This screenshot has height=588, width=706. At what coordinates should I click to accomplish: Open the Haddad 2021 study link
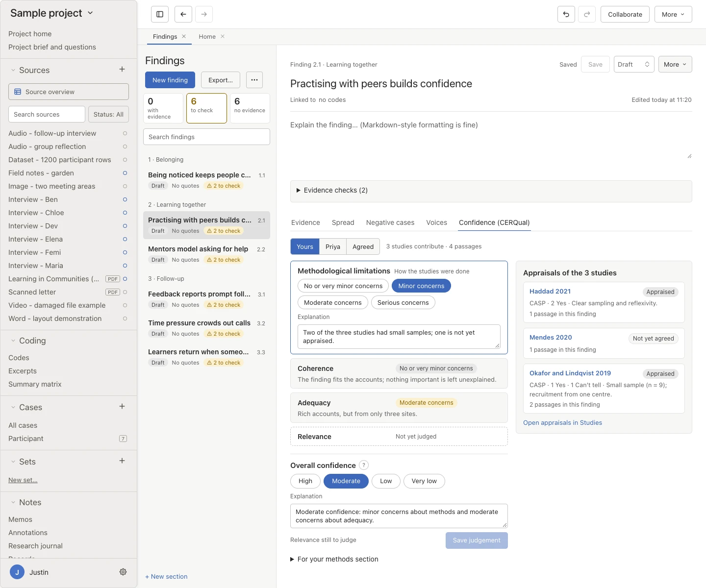pos(550,291)
